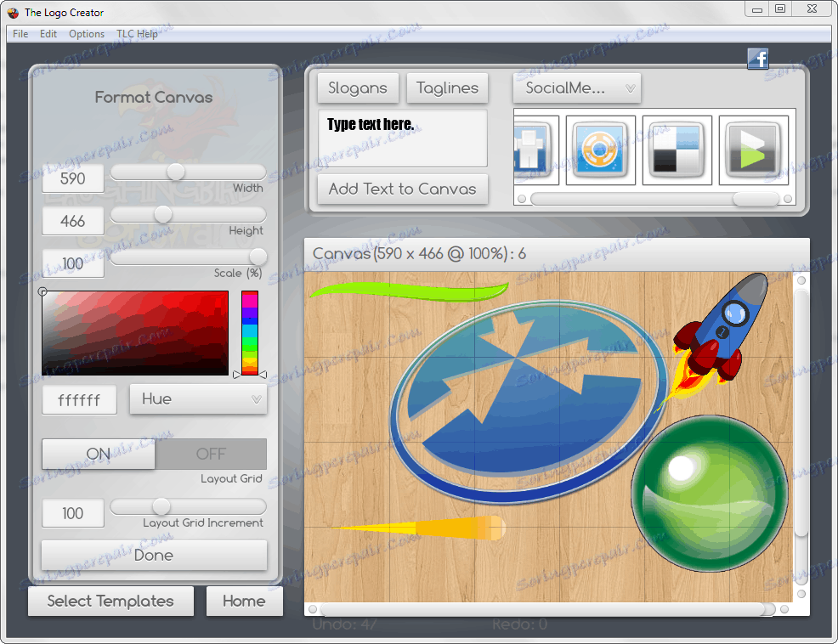This screenshot has width=838, height=644.
Task: Select the green swoosh shape
Action: [x=409, y=291]
